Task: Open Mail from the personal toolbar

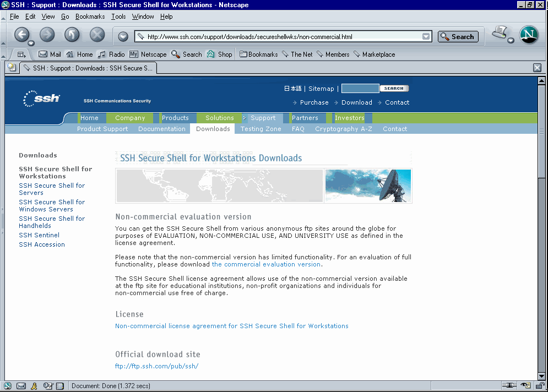Action: pos(50,55)
